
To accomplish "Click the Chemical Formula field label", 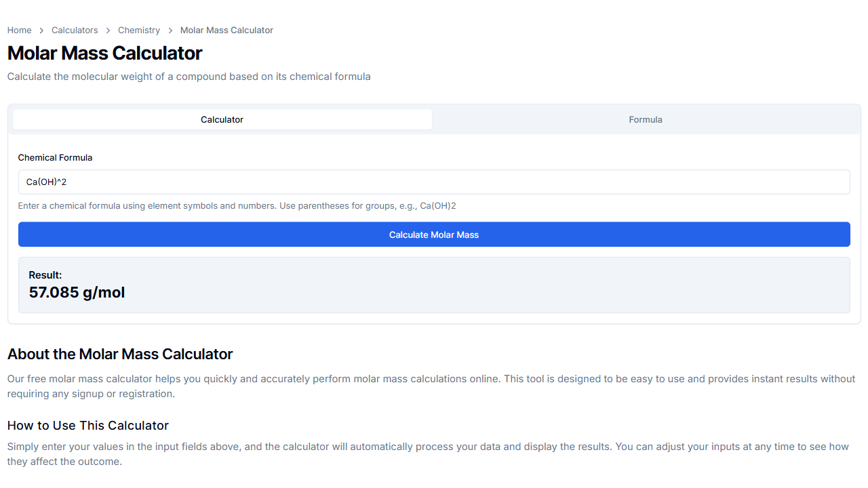I will [55, 158].
